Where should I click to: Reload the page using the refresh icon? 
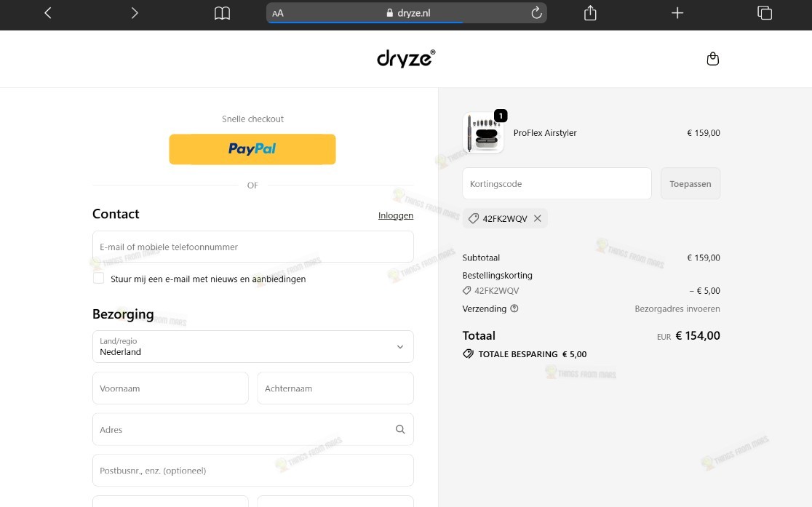536,12
